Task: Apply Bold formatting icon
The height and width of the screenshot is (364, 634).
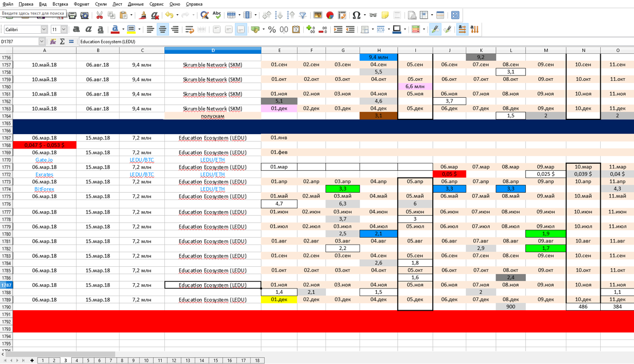Action: [77, 30]
